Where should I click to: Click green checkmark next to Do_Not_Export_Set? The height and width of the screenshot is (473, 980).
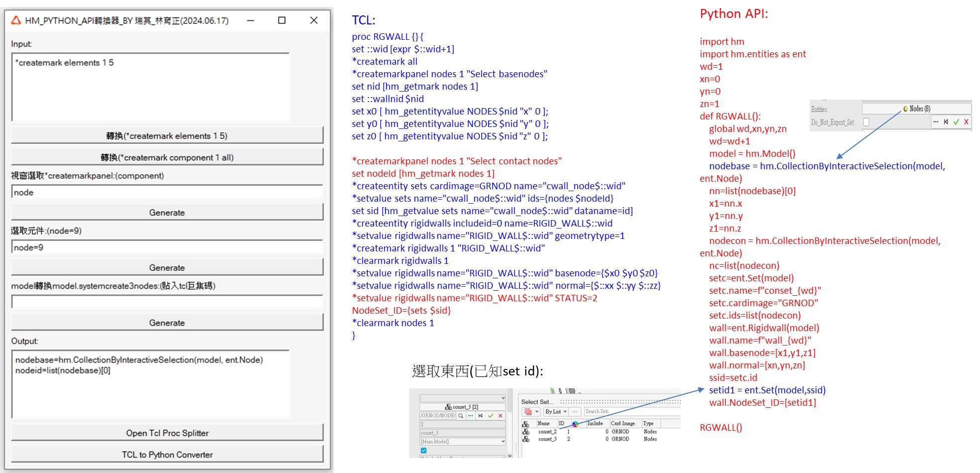[956, 122]
